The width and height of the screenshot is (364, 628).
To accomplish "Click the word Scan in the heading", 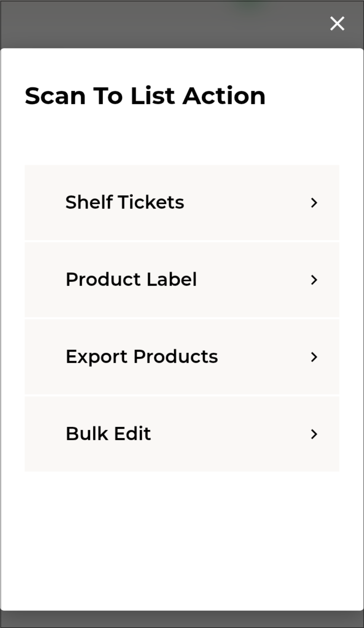I will coord(55,96).
